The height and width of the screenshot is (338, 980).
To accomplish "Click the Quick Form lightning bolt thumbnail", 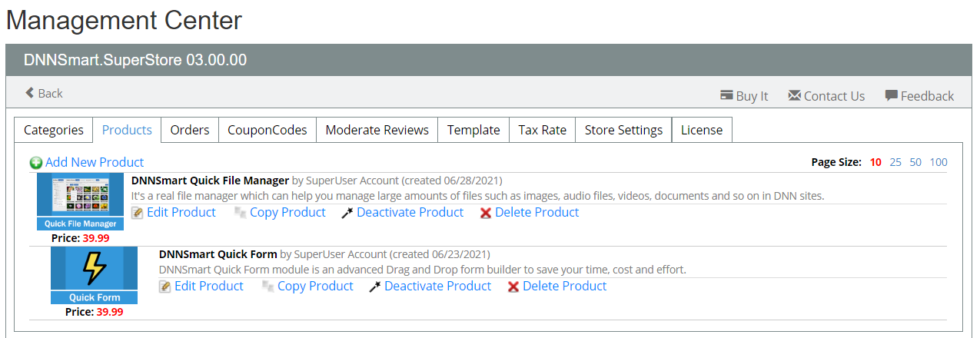I will pos(95,275).
